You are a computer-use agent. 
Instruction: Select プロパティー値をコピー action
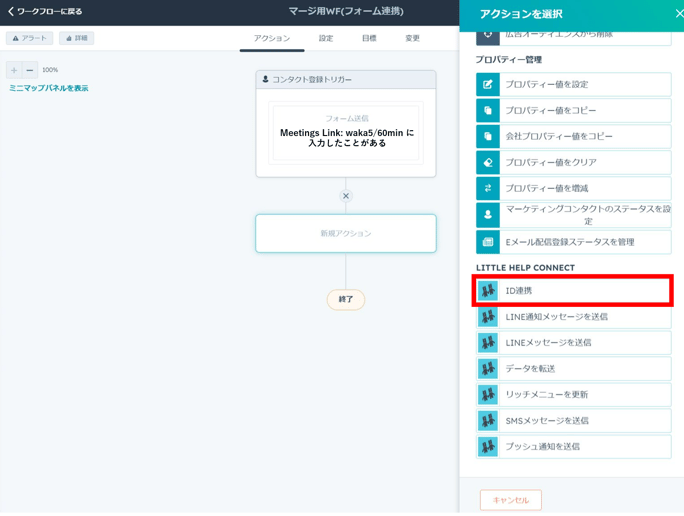573,111
